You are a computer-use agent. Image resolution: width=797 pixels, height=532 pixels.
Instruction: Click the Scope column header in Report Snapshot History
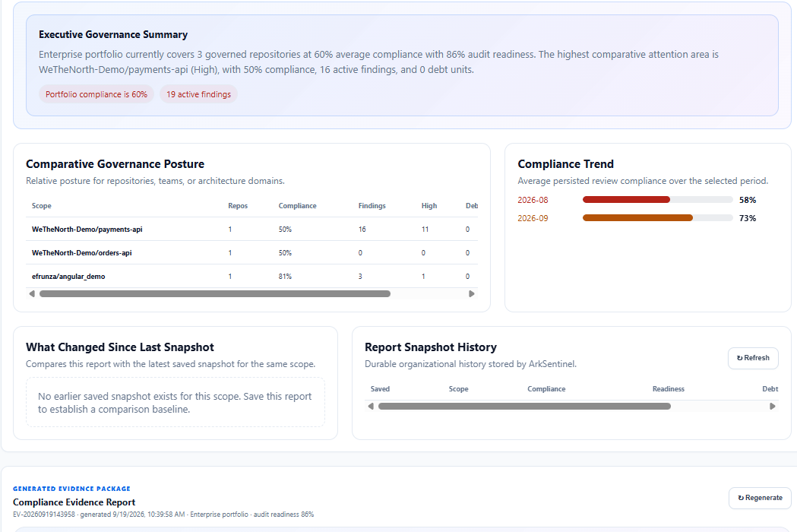coord(458,389)
